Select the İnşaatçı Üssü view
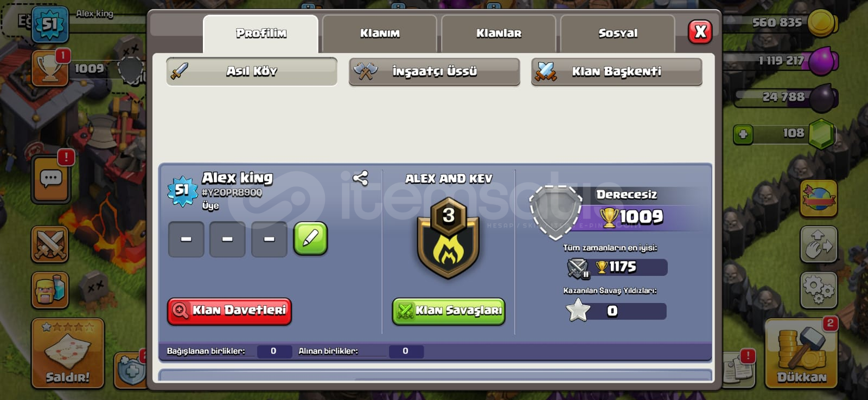This screenshot has height=400, width=868. [x=435, y=72]
